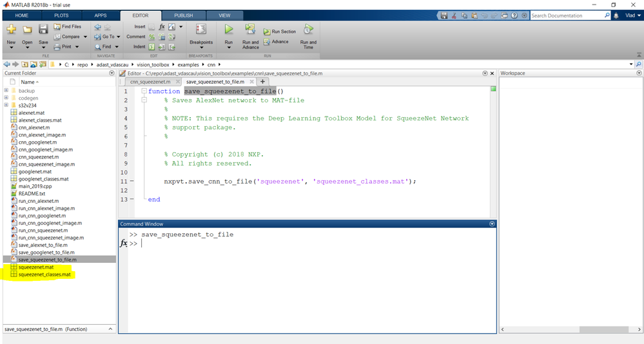Open Find Files tool
This screenshot has width=644, height=344.
(x=67, y=26)
